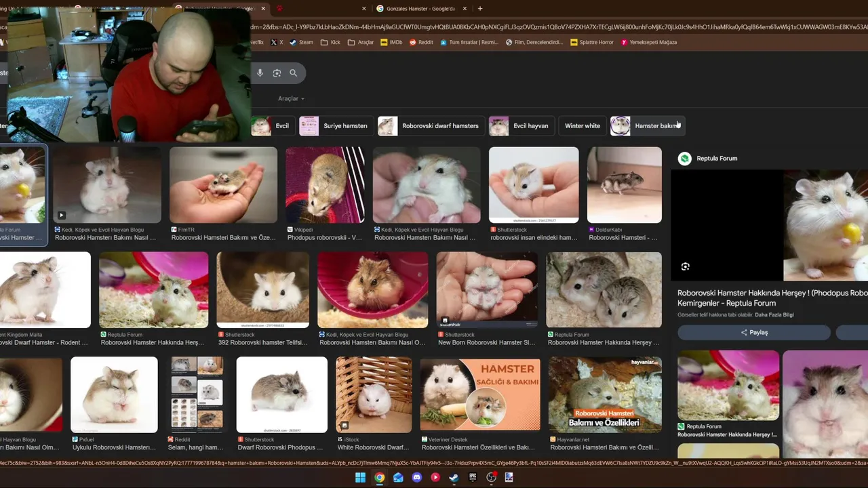Close the tab with red paw favicon

point(363,9)
